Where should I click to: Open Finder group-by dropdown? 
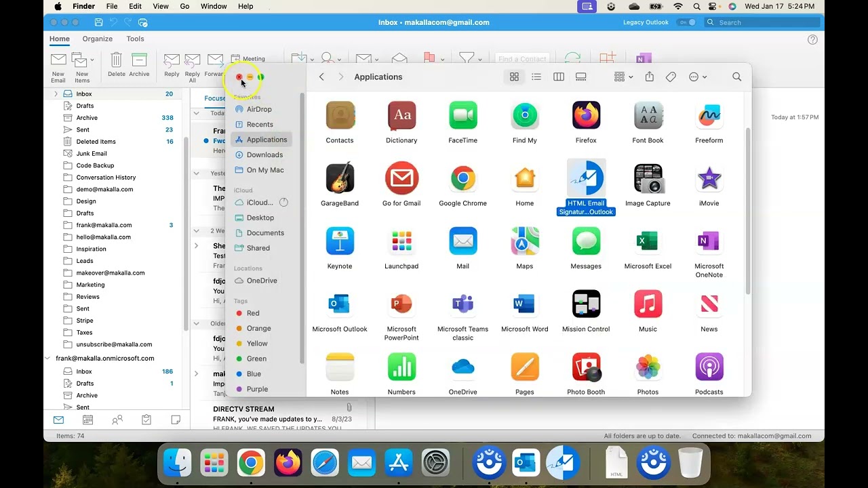tap(623, 77)
